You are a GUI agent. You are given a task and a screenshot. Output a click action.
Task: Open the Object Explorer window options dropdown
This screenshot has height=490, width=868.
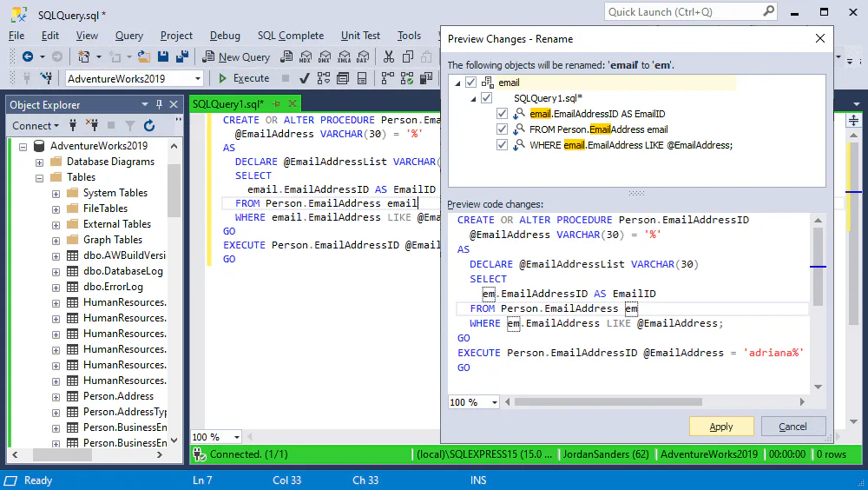point(144,104)
